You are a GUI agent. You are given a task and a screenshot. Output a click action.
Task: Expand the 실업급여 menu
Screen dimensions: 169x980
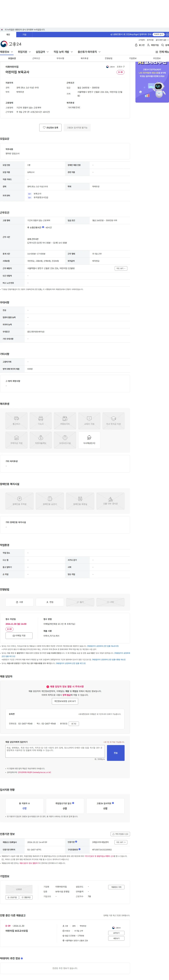[42, 52]
